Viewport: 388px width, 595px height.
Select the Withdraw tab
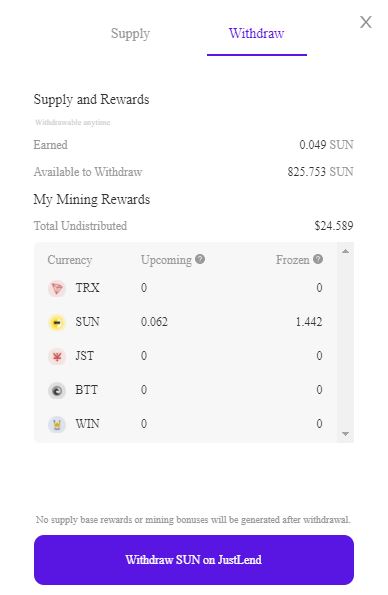[256, 33]
